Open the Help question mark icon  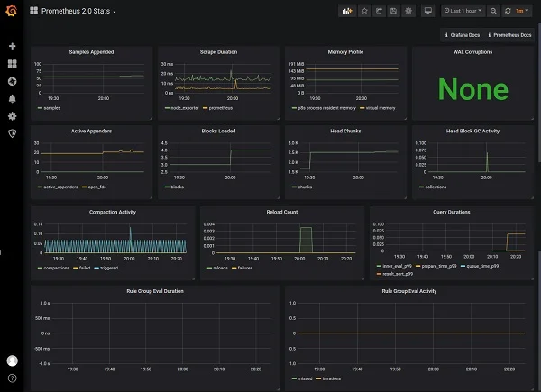[12, 378]
